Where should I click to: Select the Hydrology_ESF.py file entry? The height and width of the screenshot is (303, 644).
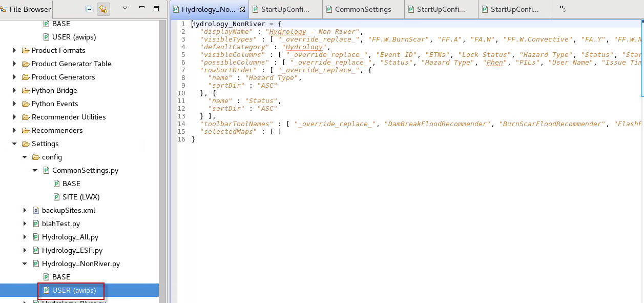[x=72, y=250]
